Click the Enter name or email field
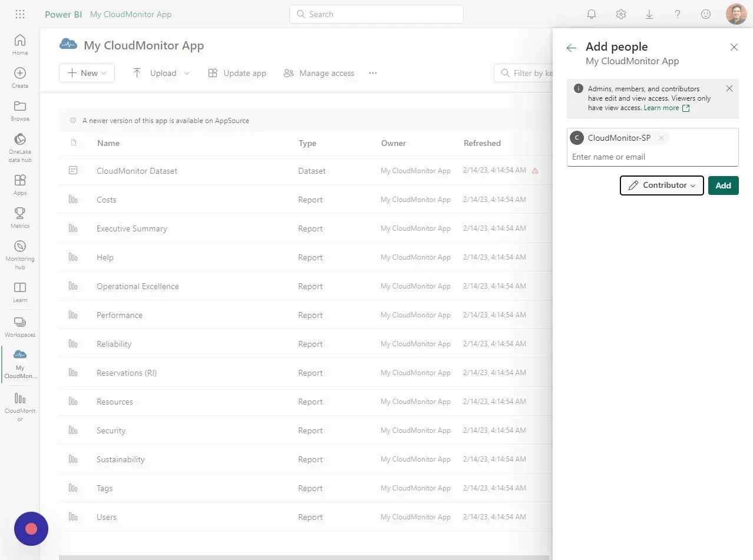753x560 pixels. (x=652, y=157)
